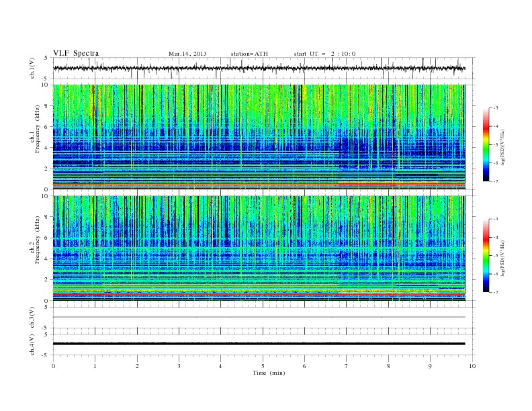Click the "-3" tick on ch.2 colorbar
Viewport: 532px width, 411px height.
[496, 219]
